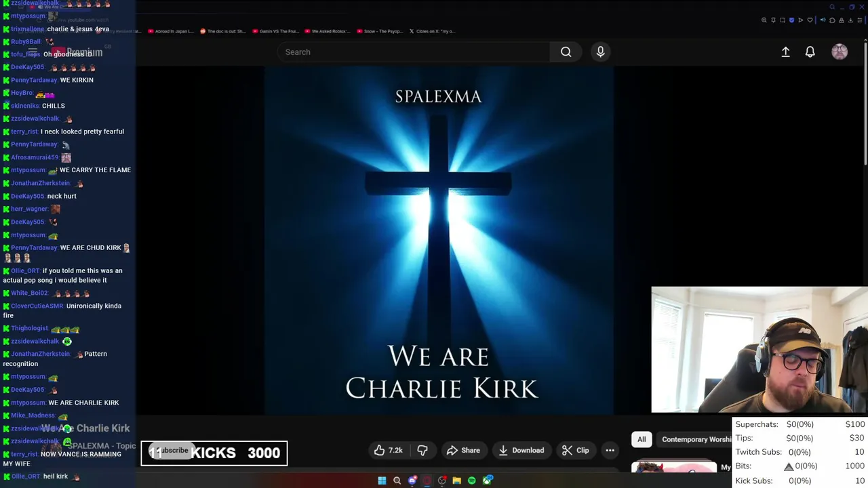868x488 pixels.
Task: Click DeeKay505 message 'neck hurt'
Action: pos(62,196)
